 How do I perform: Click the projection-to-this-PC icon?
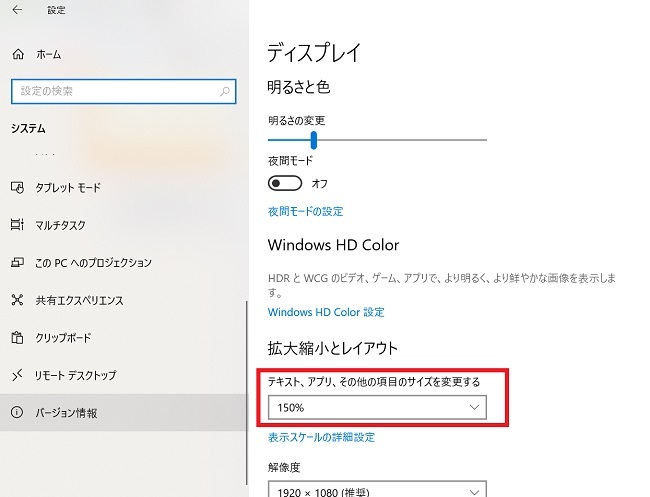pos(17,262)
